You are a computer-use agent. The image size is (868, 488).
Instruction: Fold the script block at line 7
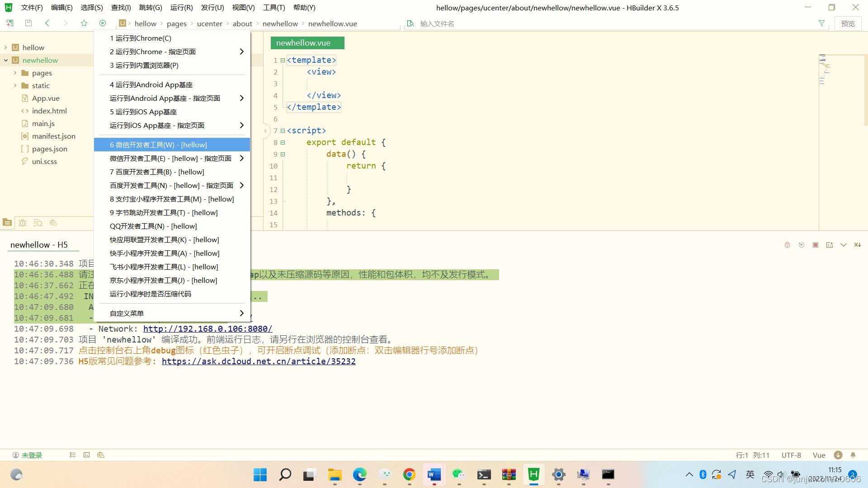(x=283, y=131)
